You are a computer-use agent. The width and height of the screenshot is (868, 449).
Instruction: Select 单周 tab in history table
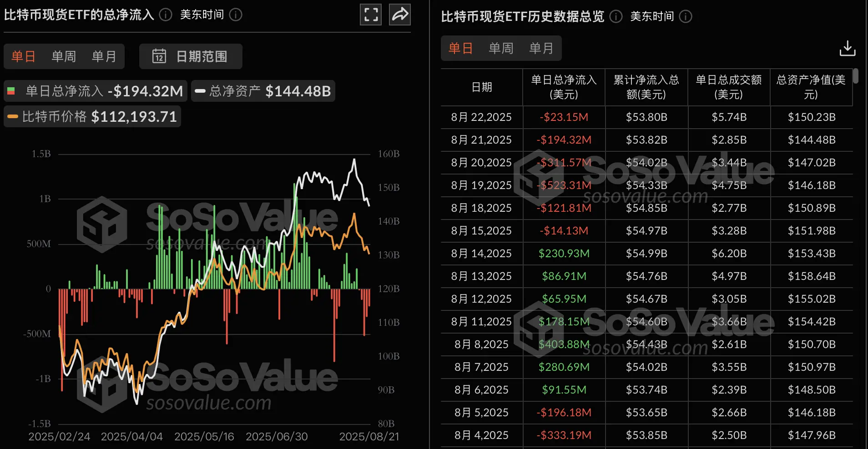pos(501,48)
